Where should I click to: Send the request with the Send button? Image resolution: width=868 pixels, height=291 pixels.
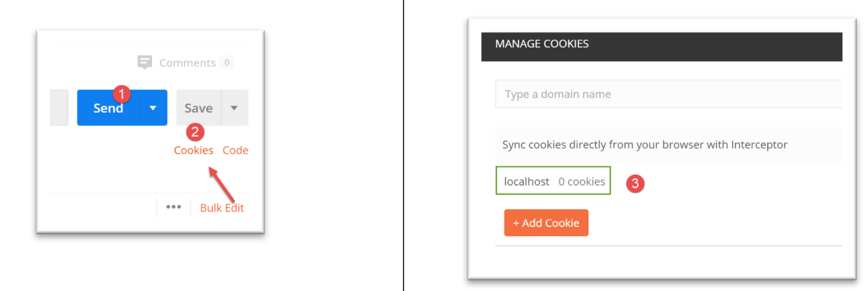click(x=108, y=108)
